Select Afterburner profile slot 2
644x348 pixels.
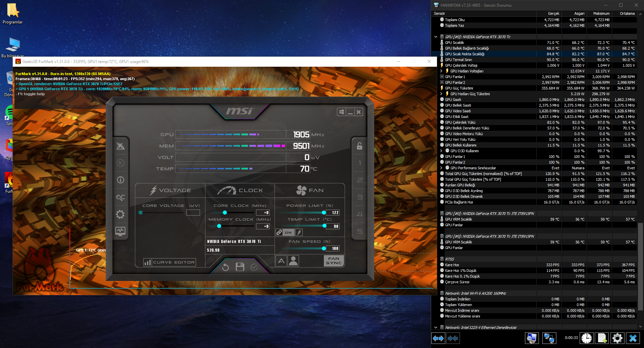click(359, 180)
